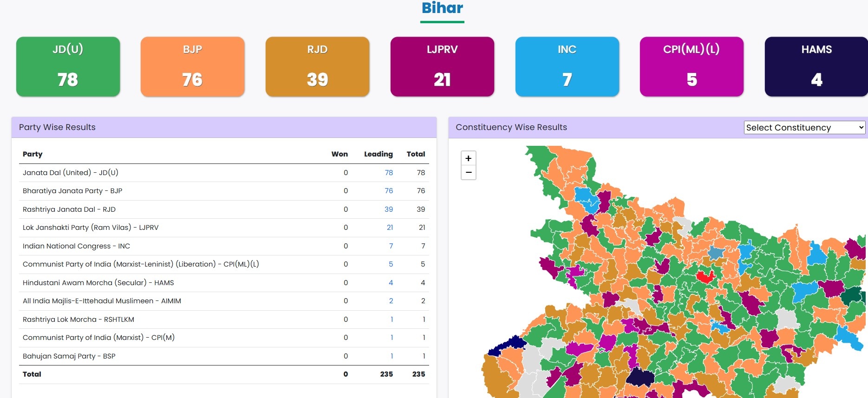
Task: Click the Total column header
Action: [416, 154]
